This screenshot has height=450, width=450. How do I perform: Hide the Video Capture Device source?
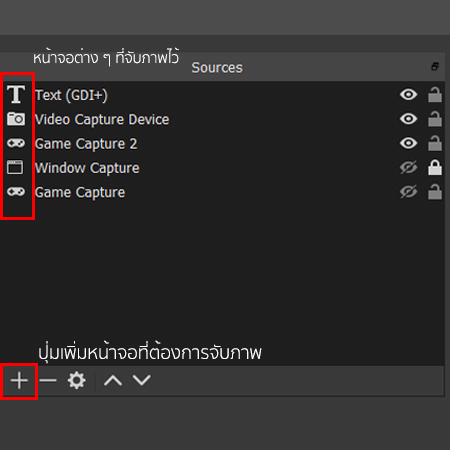pyautogui.click(x=408, y=119)
